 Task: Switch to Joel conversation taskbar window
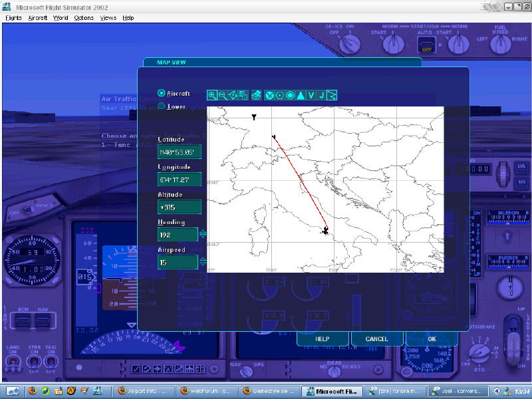click(x=458, y=391)
